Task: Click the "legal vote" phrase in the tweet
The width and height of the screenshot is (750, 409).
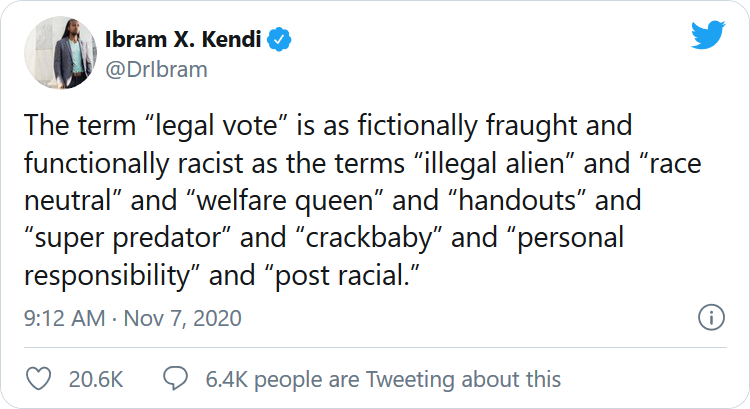Action: click(215, 126)
